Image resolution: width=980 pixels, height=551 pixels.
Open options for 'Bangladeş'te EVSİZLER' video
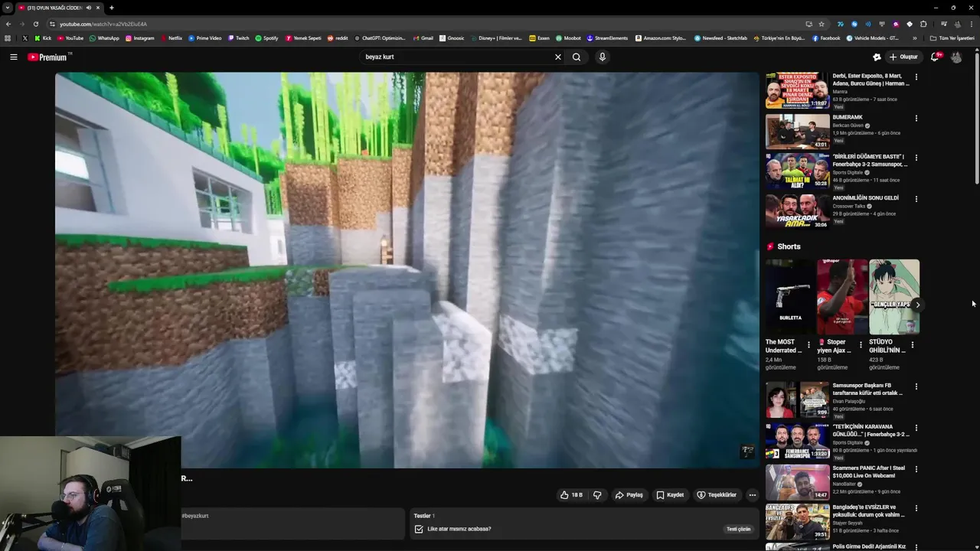coord(916,508)
